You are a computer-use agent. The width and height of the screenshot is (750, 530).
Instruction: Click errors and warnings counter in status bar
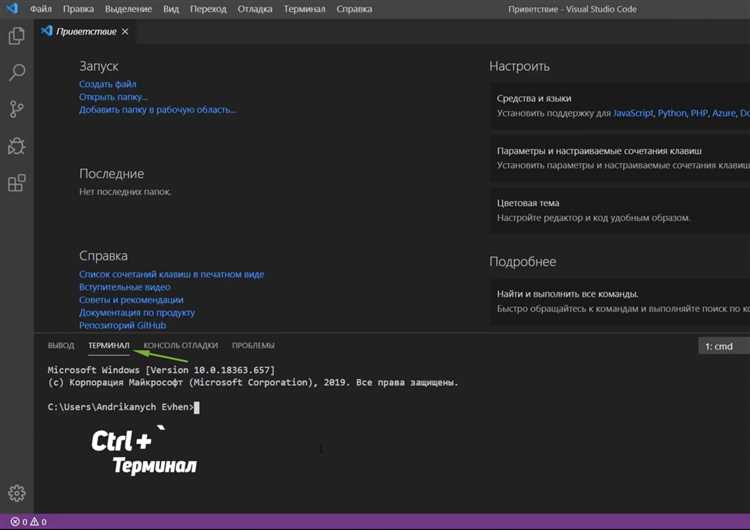pyautogui.click(x=28, y=522)
